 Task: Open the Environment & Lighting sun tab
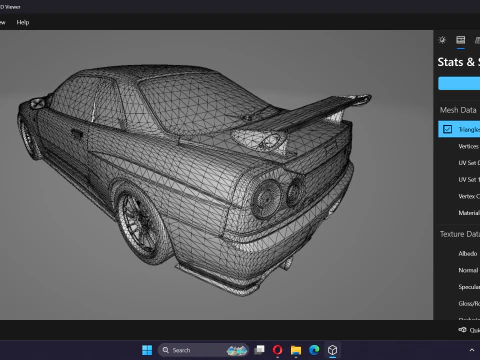[442, 40]
